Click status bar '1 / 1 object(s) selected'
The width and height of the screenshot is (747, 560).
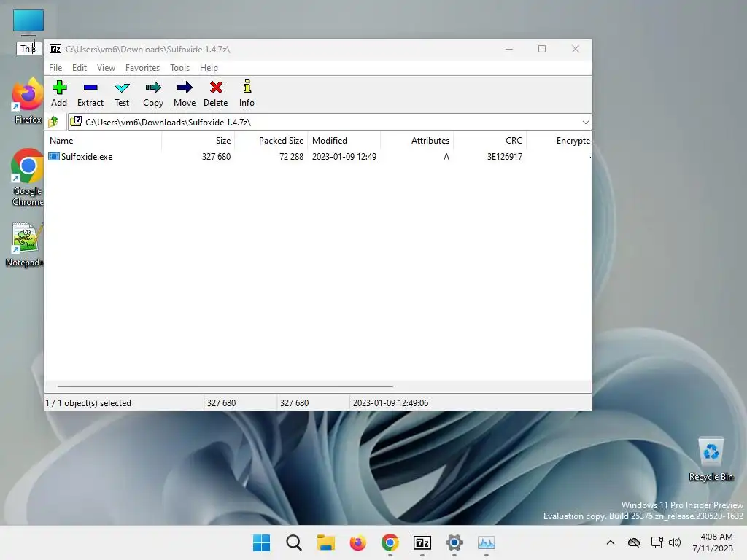point(88,402)
